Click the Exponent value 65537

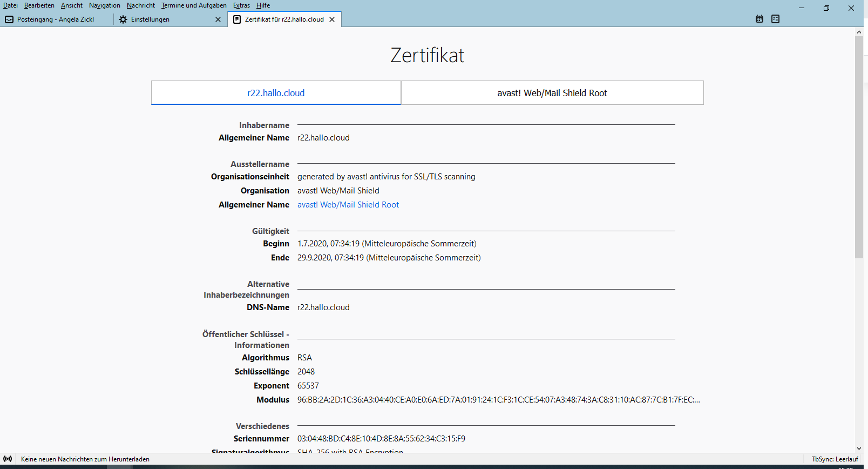(308, 386)
